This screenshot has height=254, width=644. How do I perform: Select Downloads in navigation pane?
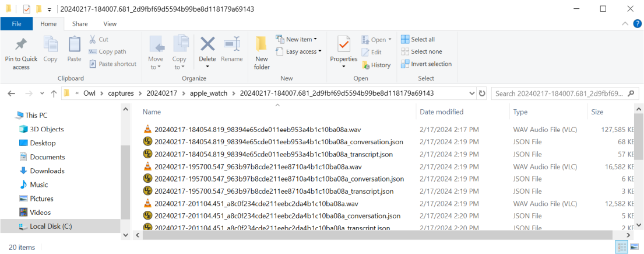[42, 171]
